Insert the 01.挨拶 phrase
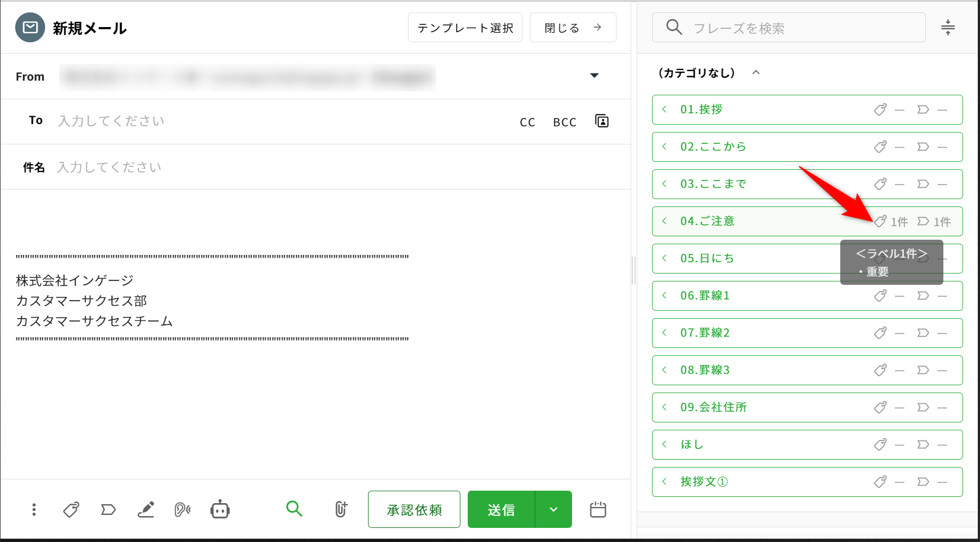 click(701, 109)
